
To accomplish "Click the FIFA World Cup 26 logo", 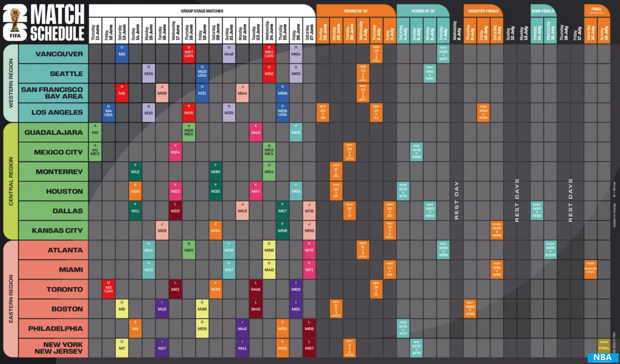I will pos(15,23).
